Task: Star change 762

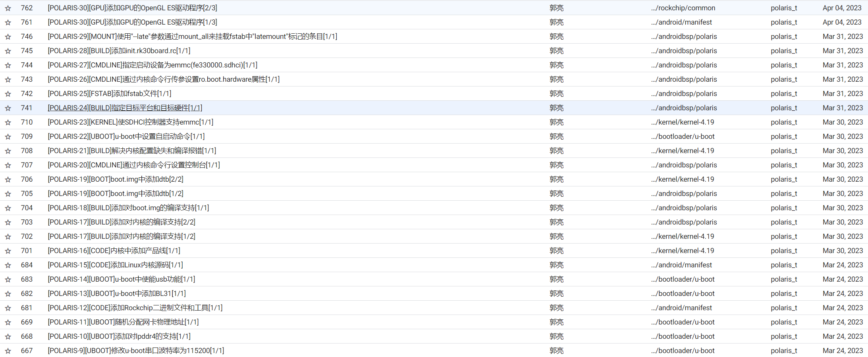Action: (x=8, y=8)
